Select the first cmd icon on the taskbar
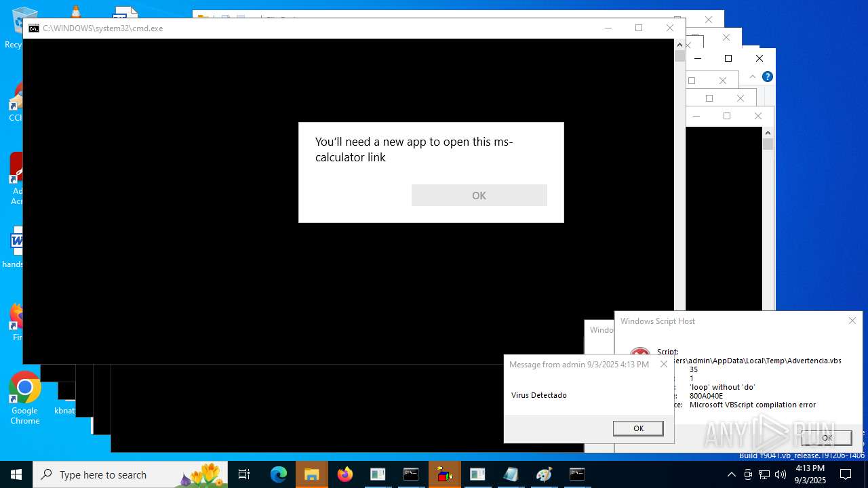This screenshot has width=868, height=488. click(411, 474)
